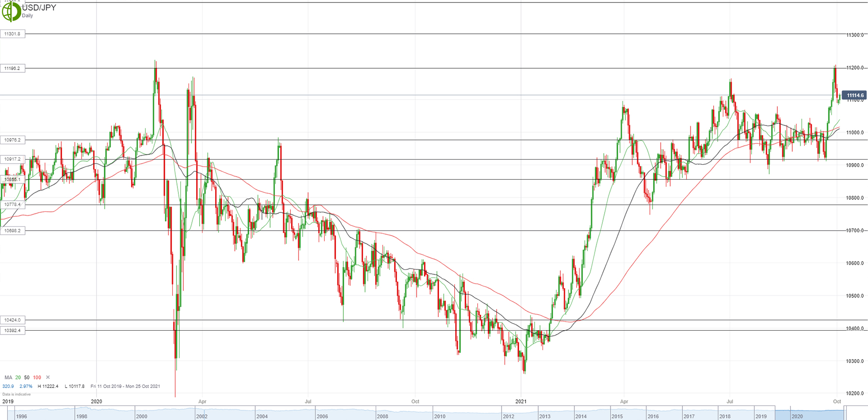Click the 'Data is indicative' notice
This screenshot has width=868, height=420.
click(x=16, y=394)
